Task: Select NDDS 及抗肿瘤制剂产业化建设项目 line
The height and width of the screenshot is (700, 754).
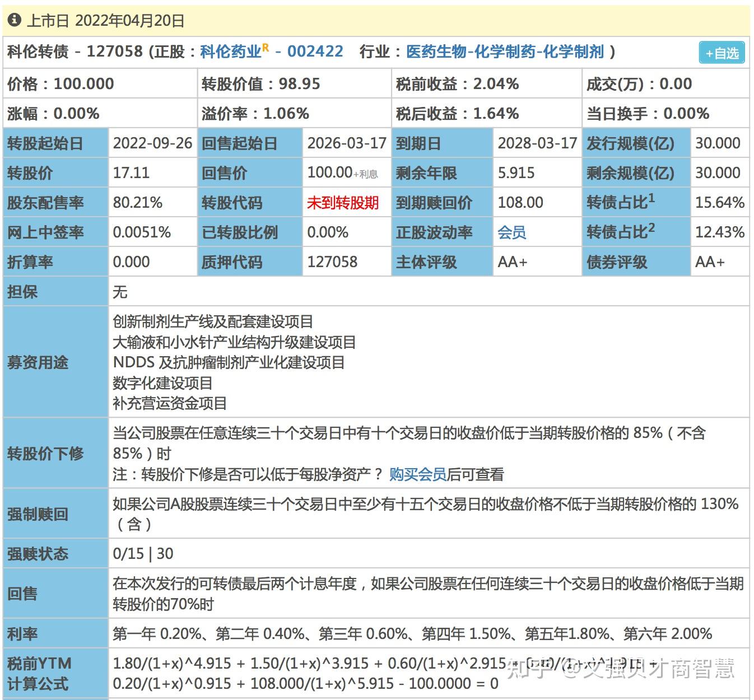Action: (229, 362)
